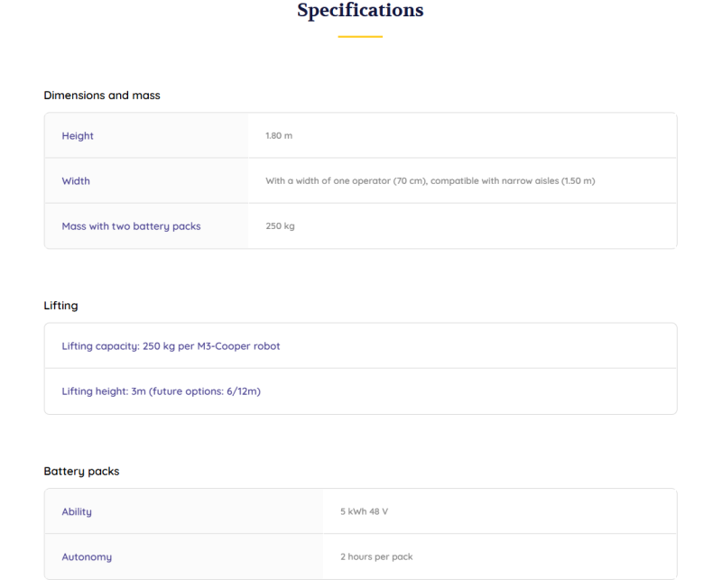Click the 2 hours per pack value

coord(376,556)
